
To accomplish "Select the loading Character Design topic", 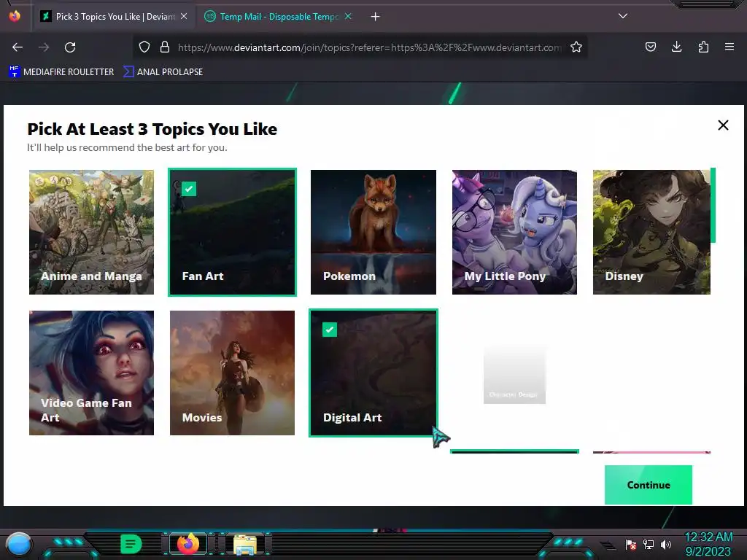I will [514, 374].
